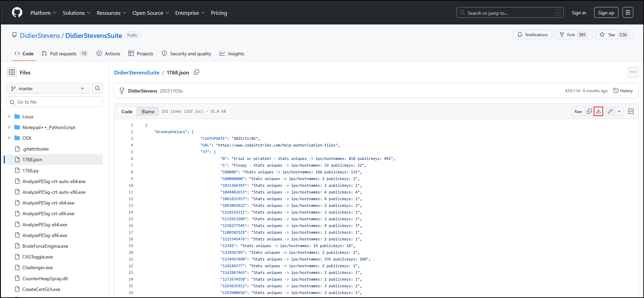Open CASToggle.exe file
Viewport: 644px width, 298px height.
(38, 257)
